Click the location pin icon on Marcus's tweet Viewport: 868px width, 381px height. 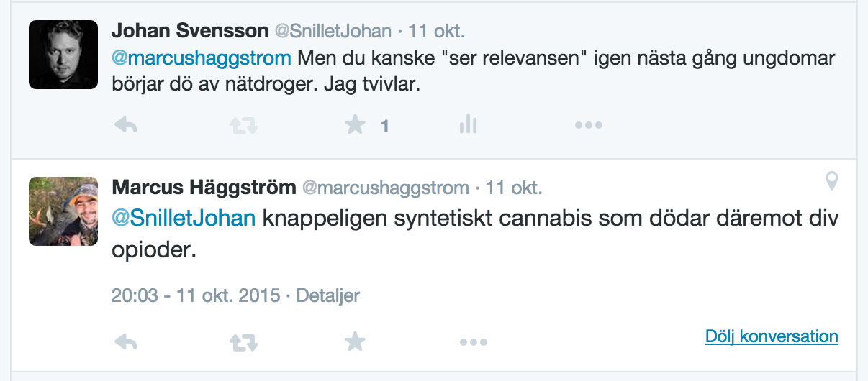click(831, 181)
